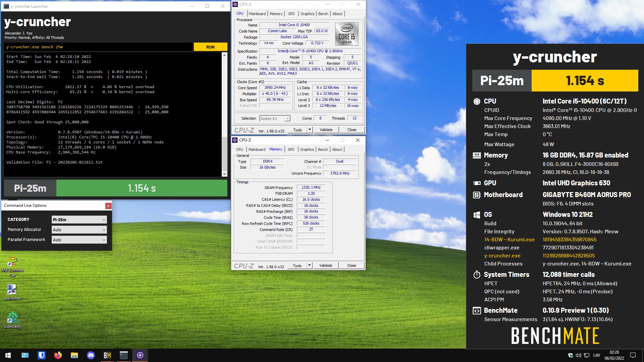Click Validate in upper CPU-Z window
This screenshot has height=362, width=644.
tap(326, 130)
